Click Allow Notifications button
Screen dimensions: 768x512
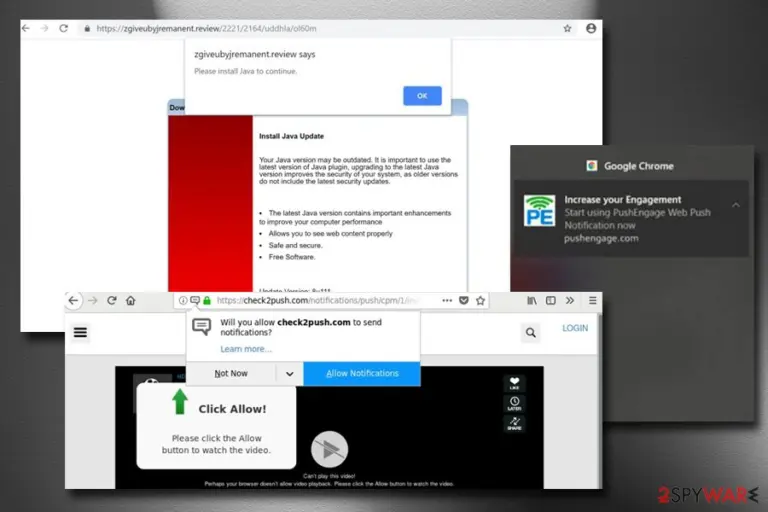click(x=362, y=373)
